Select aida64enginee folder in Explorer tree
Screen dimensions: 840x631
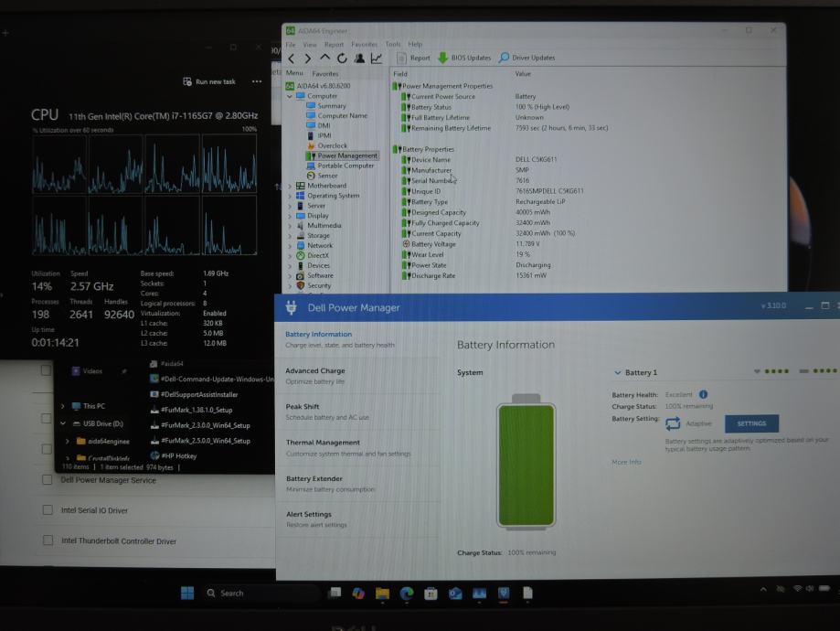(103, 441)
